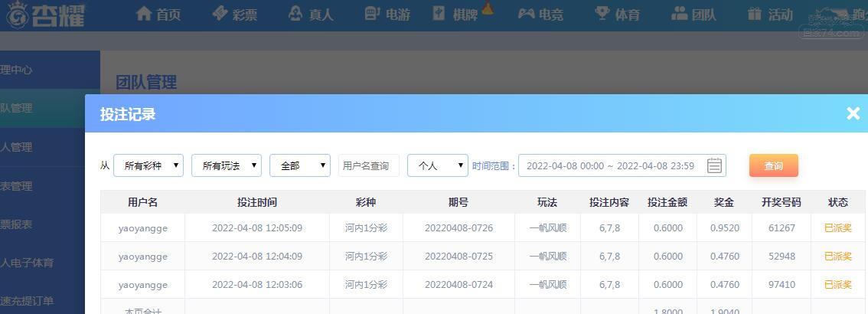Select 理中心 in the left sidebar
The image size is (868, 314).
pos(50,70)
